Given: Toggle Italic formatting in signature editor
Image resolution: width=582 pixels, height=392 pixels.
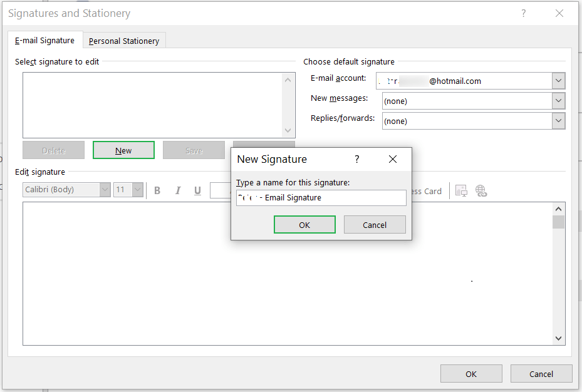Looking at the screenshot, I should click(x=178, y=190).
